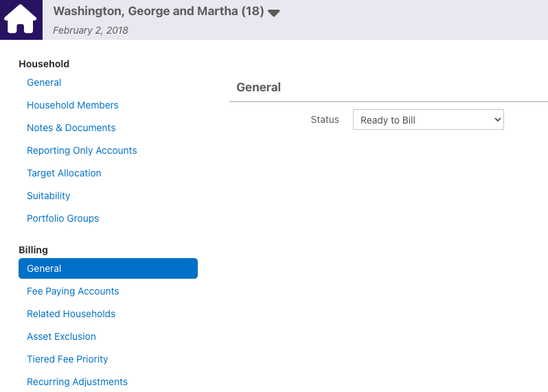Click the Status dropdown chevron
This screenshot has height=392, width=548.
click(x=497, y=120)
